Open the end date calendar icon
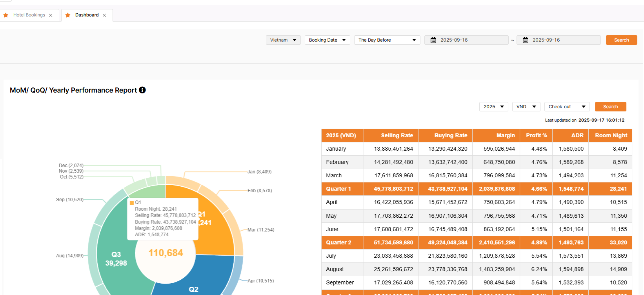Image resolution: width=644 pixels, height=295 pixels. 526,40
